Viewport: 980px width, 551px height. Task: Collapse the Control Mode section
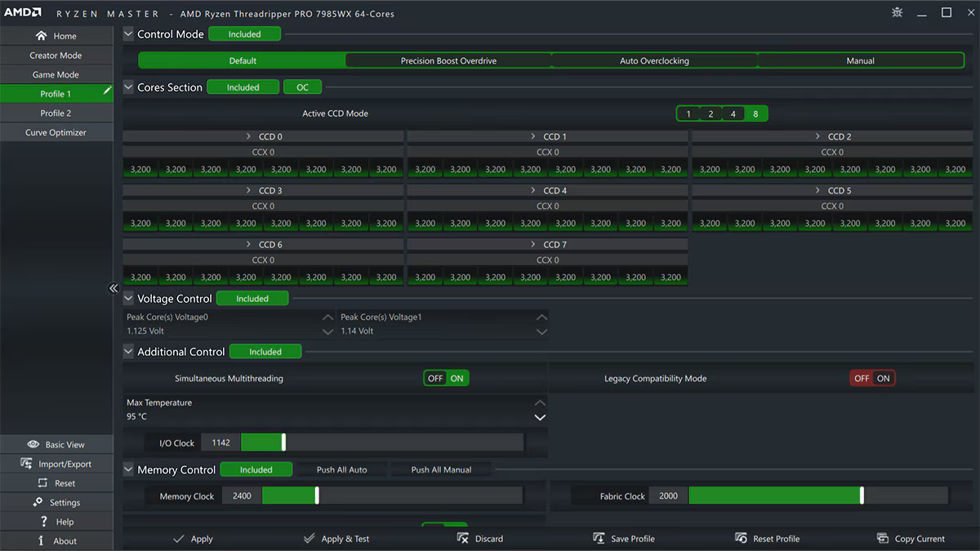click(129, 34)
